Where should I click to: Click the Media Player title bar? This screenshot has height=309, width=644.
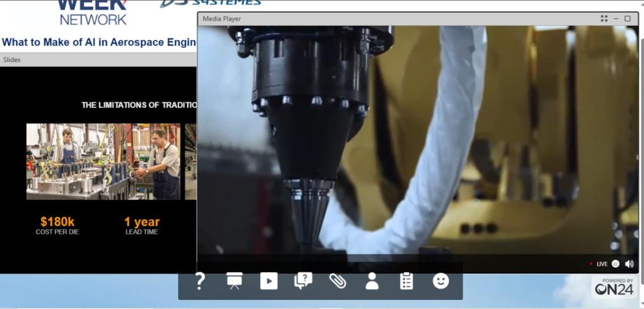coord(376,19)
